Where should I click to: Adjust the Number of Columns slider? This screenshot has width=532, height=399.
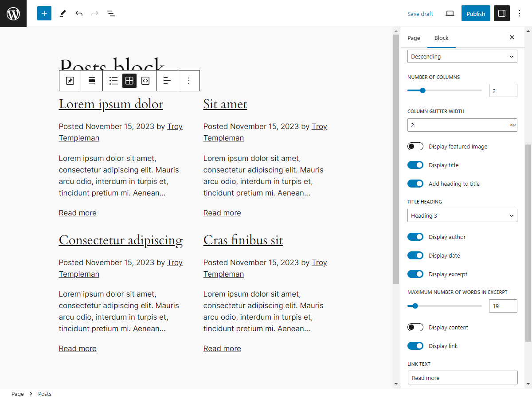coord(445,90)
